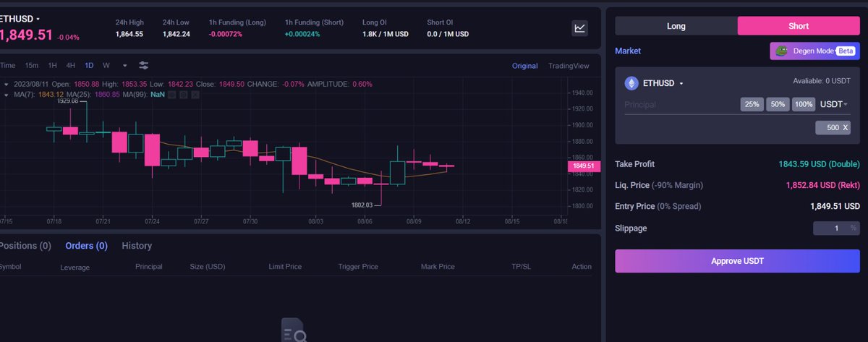Open the Orders (0) tab
Viewport: 868px width, 342px height.
tap(86, 246)
